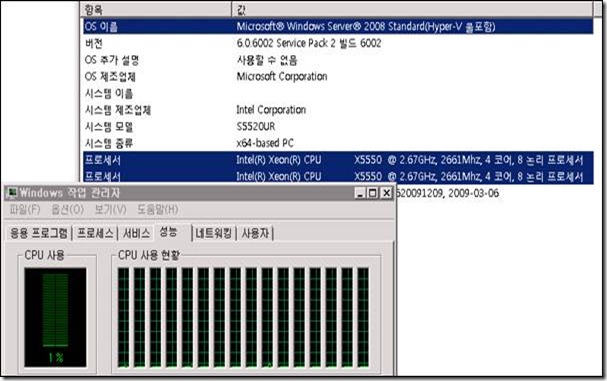Click the 항목 column header
The image size is (607, 381).
[156, 10]
